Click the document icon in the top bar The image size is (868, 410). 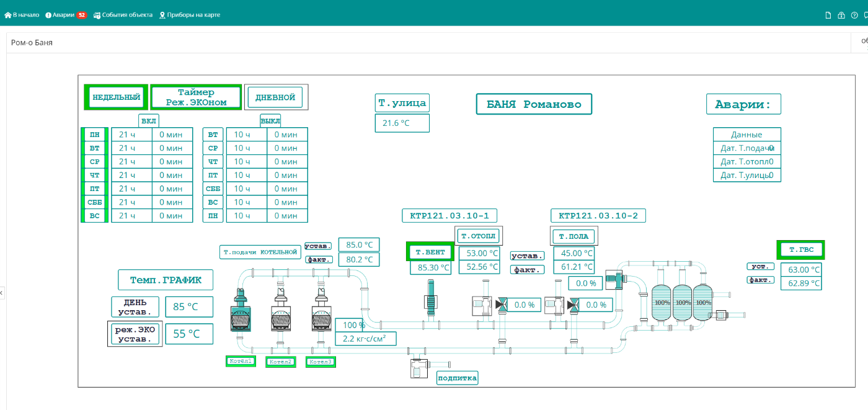pyautogui.click(x=828, y=15)
